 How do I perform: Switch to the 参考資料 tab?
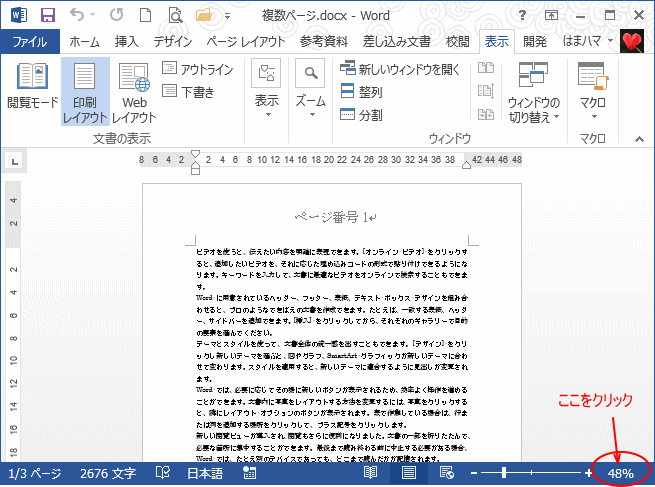click(x=324, y=41)
